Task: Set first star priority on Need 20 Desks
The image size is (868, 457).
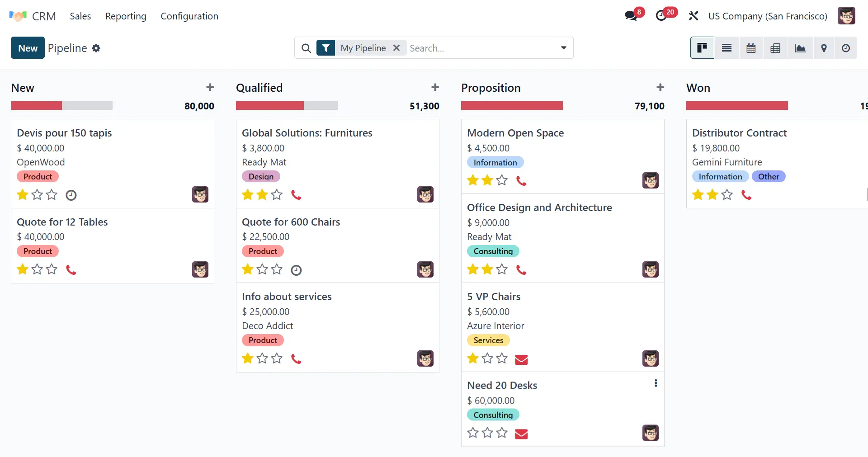Action: [473, 433]
